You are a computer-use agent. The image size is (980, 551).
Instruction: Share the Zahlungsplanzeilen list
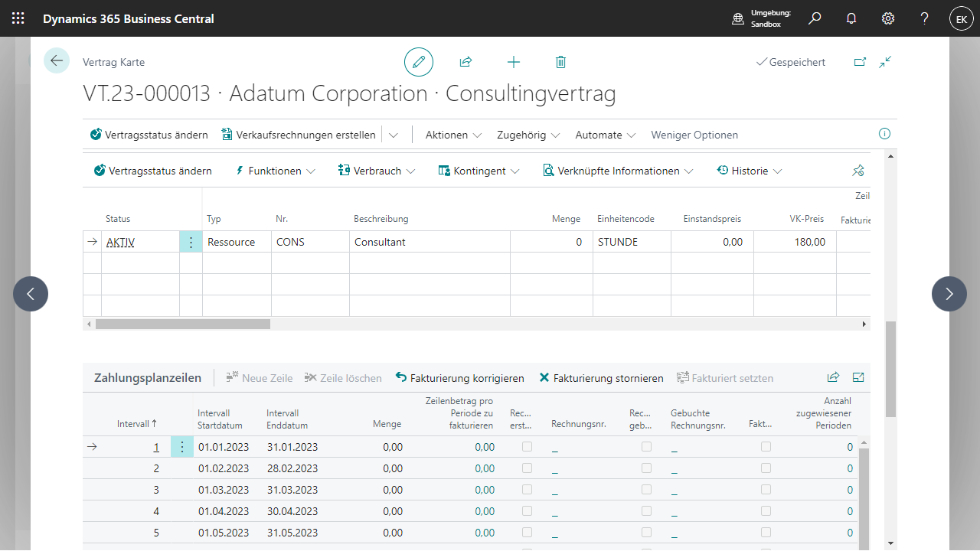pos(833,377)
